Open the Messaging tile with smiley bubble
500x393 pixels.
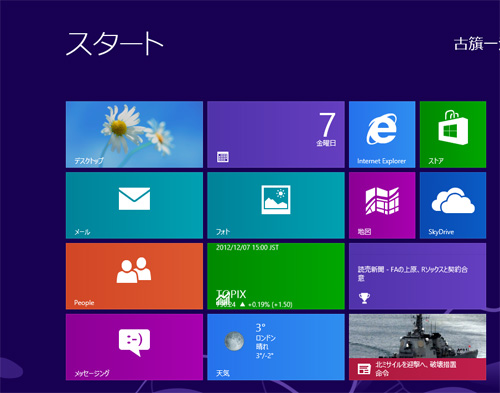click(134, 347)
